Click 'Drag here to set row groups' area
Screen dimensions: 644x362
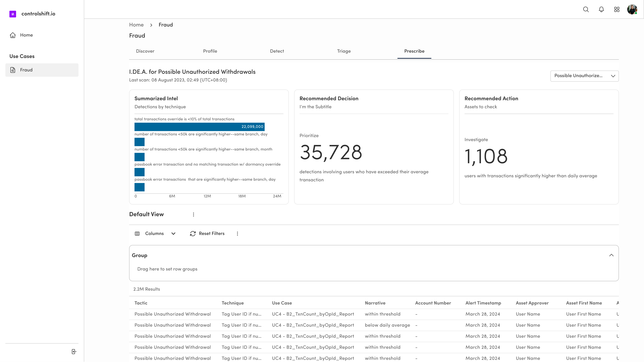tap(167, 269)
